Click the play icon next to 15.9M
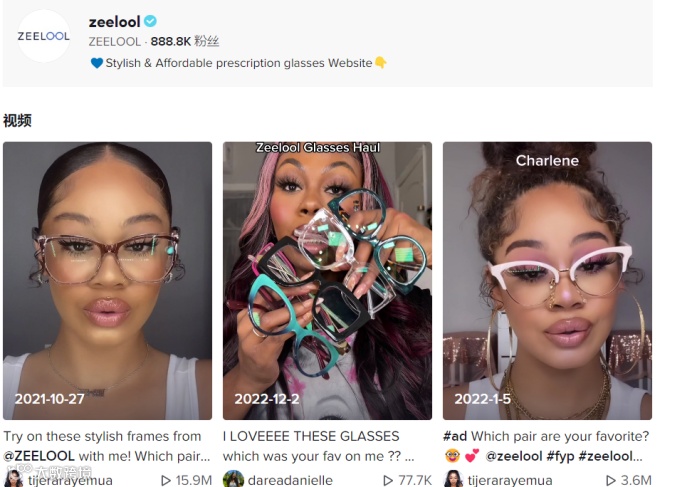693x487 pixels. click(x=166, y=480)
